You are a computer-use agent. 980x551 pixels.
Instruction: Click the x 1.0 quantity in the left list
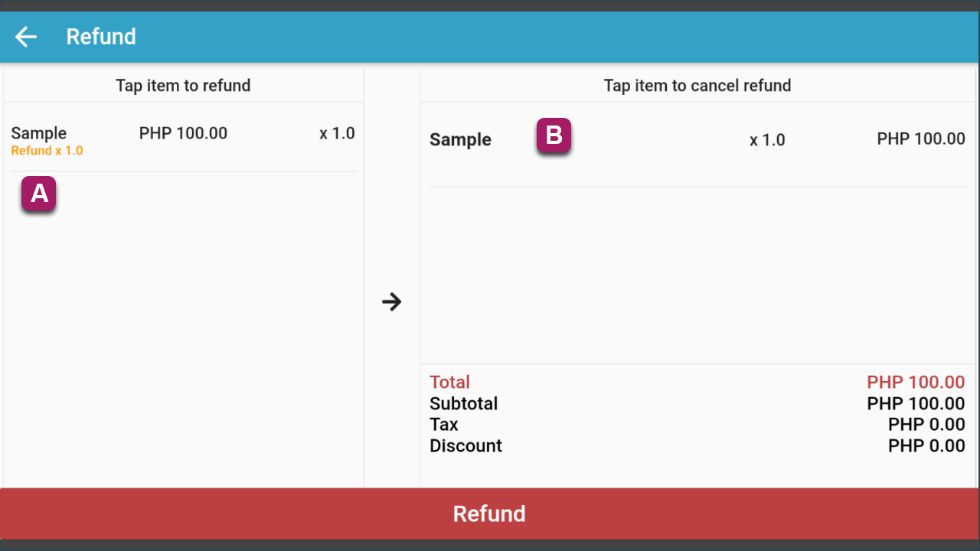tap(337, 133)
